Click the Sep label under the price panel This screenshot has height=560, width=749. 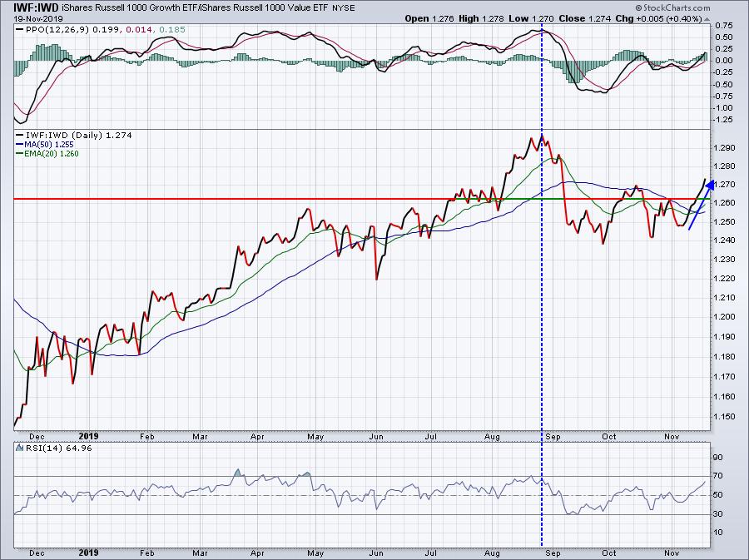[x=553, y=437]
